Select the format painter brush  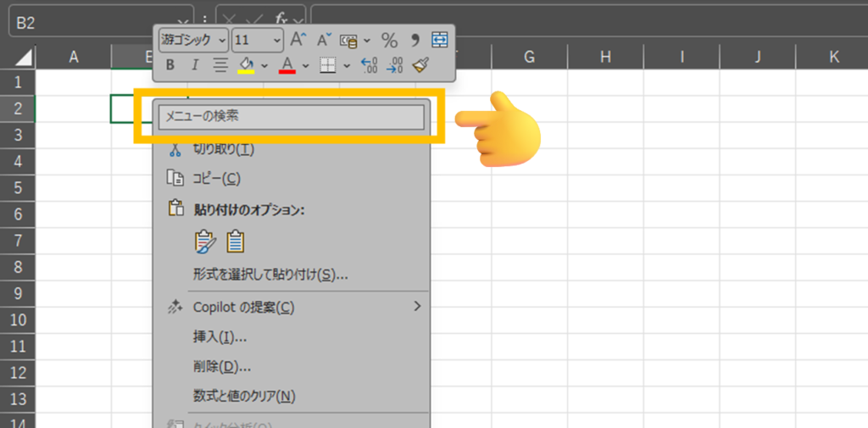[421, 65]
